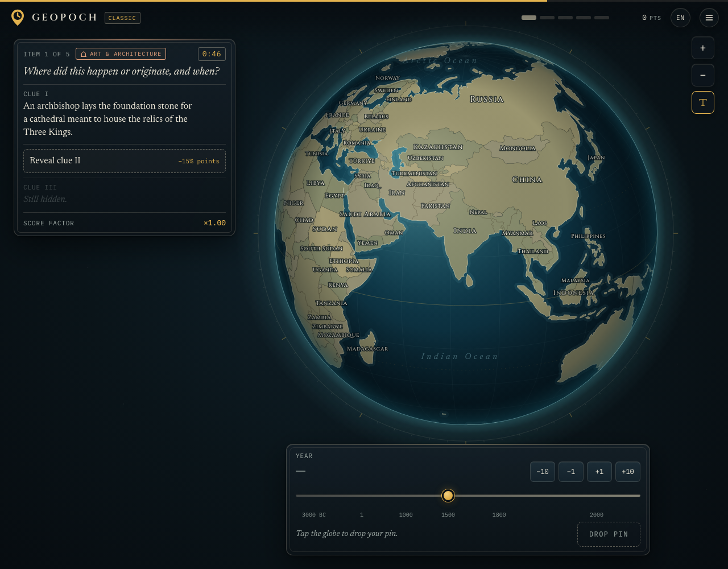Click the 1500 tick label on timeline
728x569 pixels.
(448, 515)
